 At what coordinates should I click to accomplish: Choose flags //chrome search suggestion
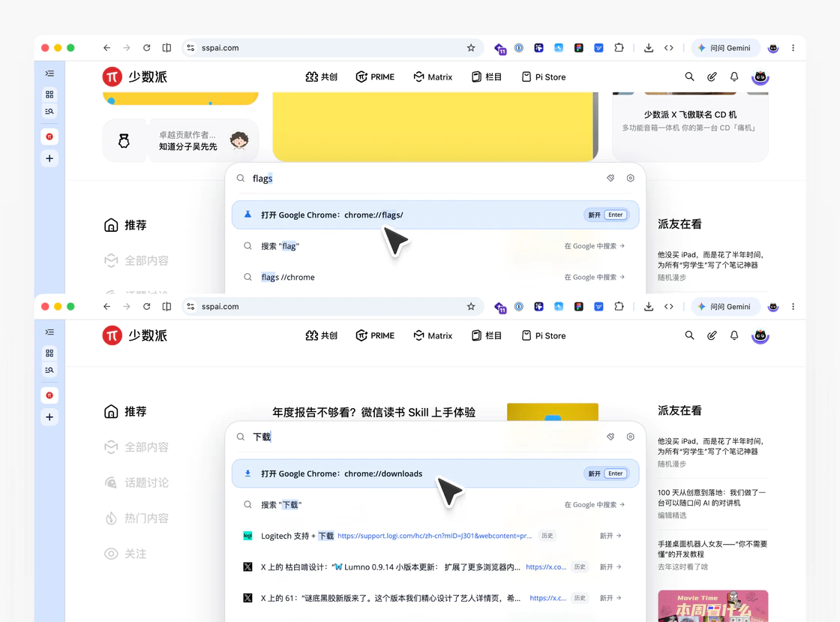tap(436, 277)
